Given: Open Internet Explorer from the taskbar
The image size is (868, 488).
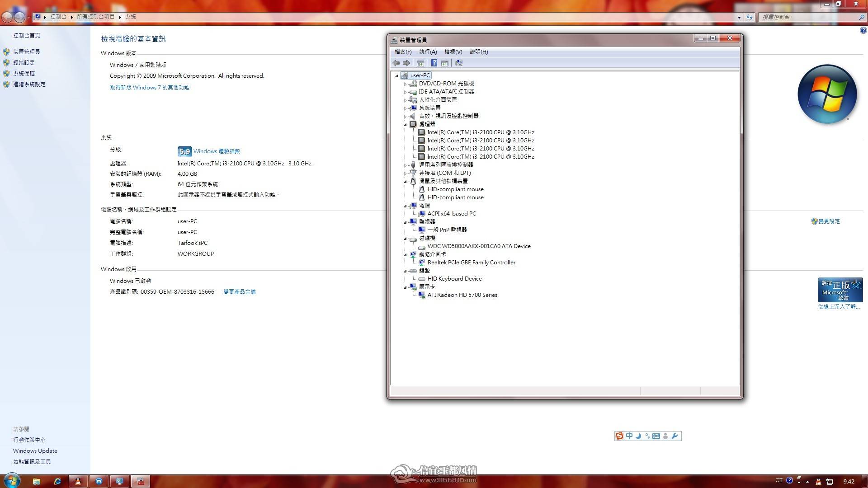Looking at the screenshot, I should pos(57,481).
